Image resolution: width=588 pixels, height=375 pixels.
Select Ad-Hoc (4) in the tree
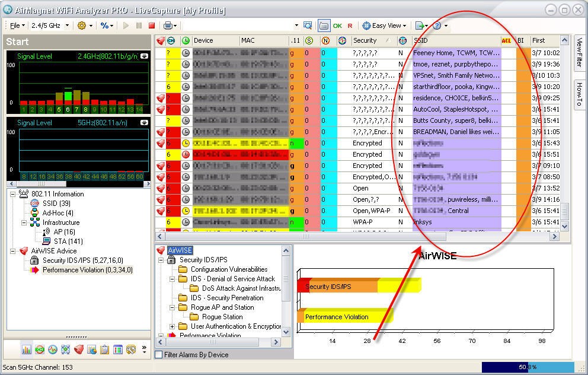57,213
